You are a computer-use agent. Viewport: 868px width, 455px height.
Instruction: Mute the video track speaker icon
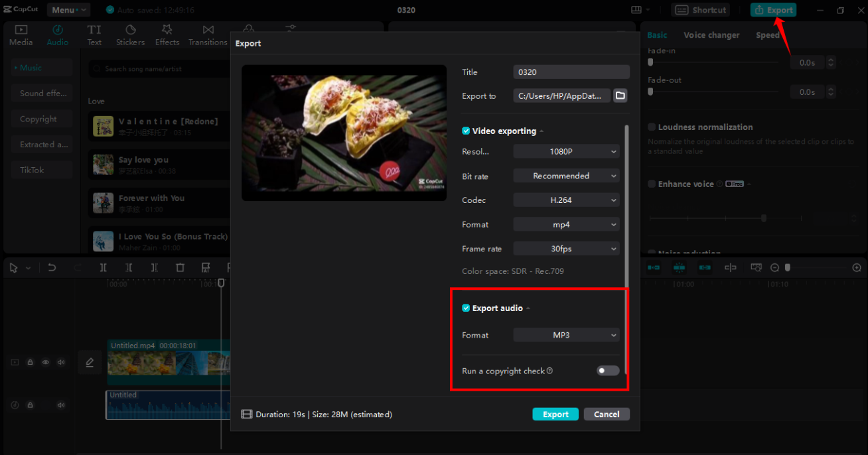61,362
